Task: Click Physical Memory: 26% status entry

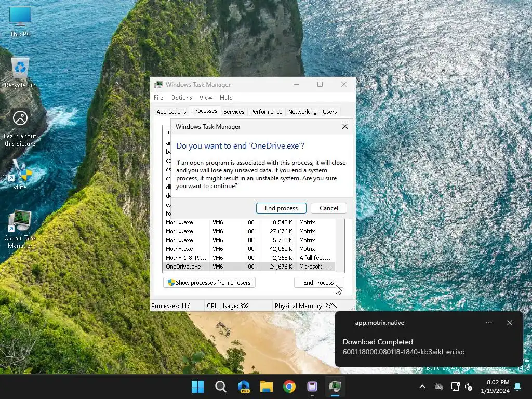Action: [x=305, y=306]
